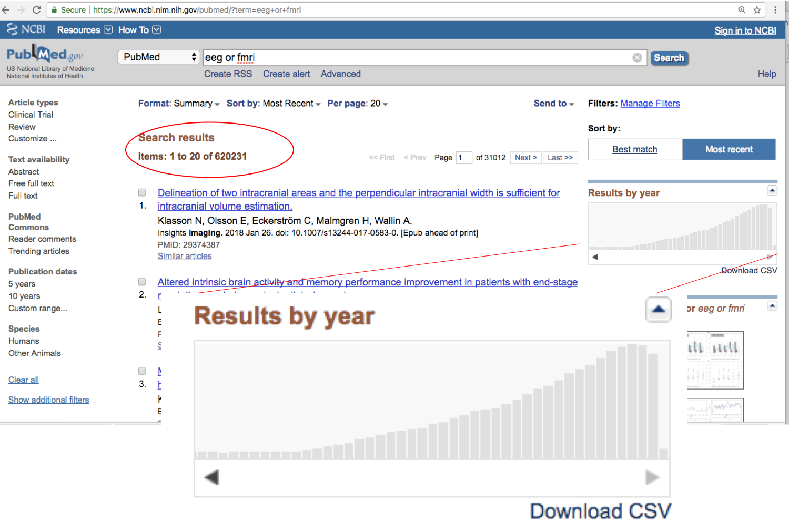Clear the search box with the X icon
This screenshot has height=532, width=789.
pyautogui.click(x=637, y=58)
